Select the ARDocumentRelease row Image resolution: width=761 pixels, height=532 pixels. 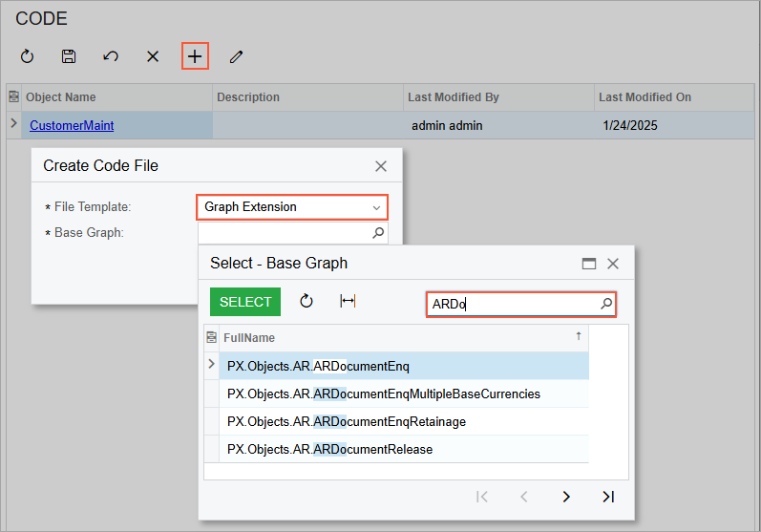(329, 449)
